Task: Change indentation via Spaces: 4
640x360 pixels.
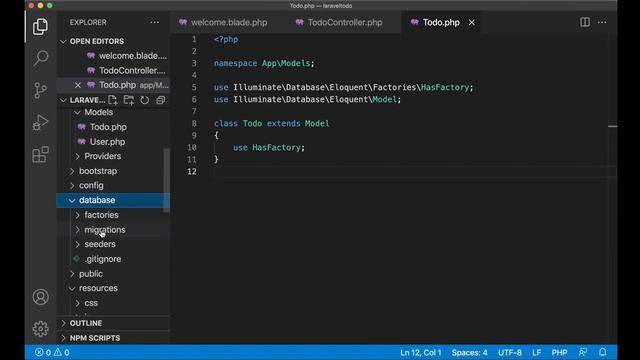Action: 469,352
